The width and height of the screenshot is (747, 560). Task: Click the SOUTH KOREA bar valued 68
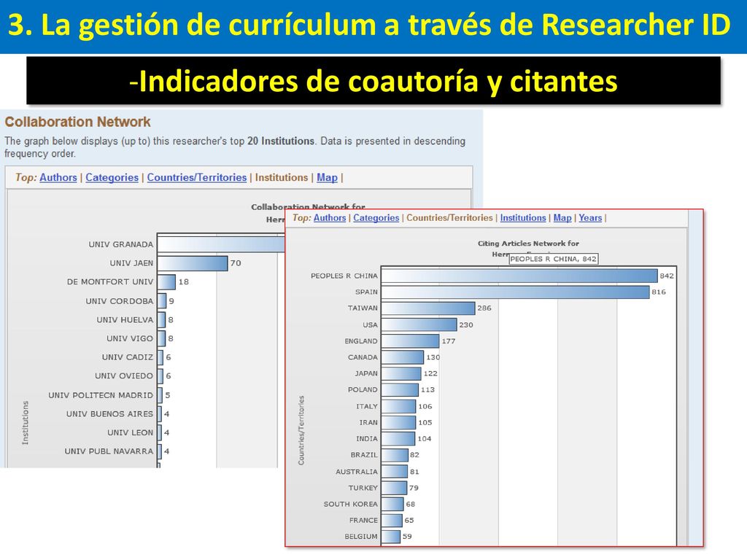pyautogui.click(x=392, y=504)
